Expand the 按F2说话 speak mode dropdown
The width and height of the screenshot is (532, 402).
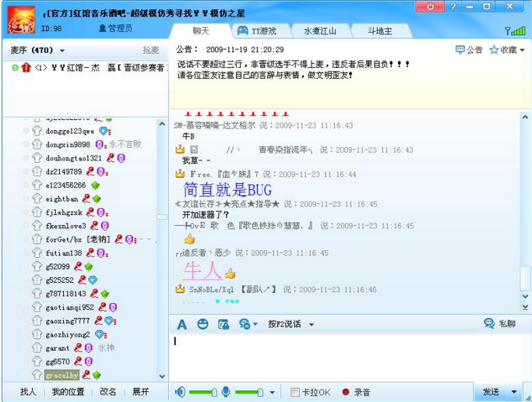[312, 325]
